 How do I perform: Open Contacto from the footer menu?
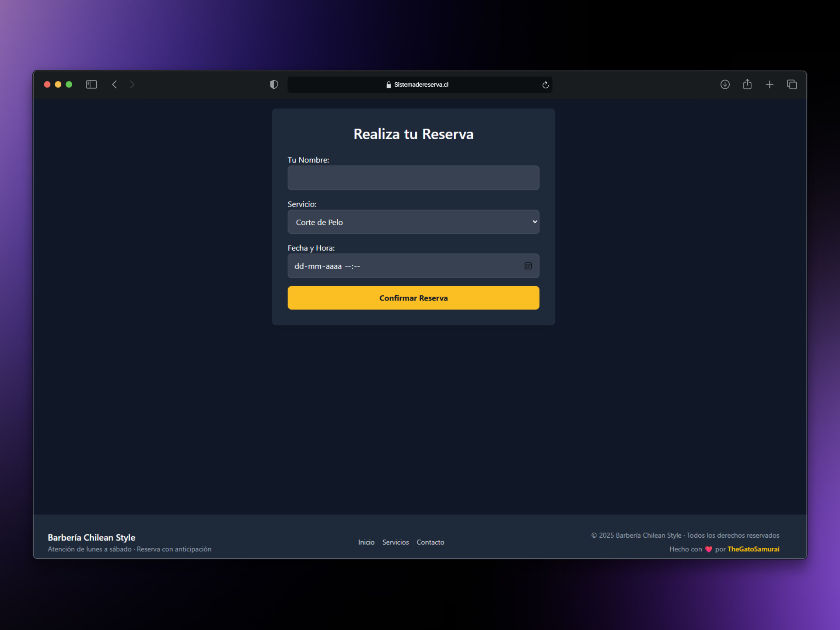click(430, 542)
